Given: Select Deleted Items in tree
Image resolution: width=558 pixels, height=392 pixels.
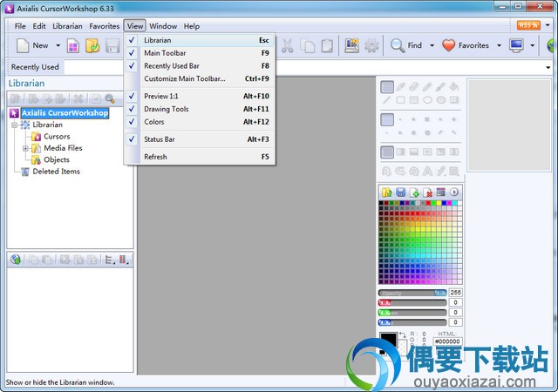Looking at the screenshot, I should point(56,172).
